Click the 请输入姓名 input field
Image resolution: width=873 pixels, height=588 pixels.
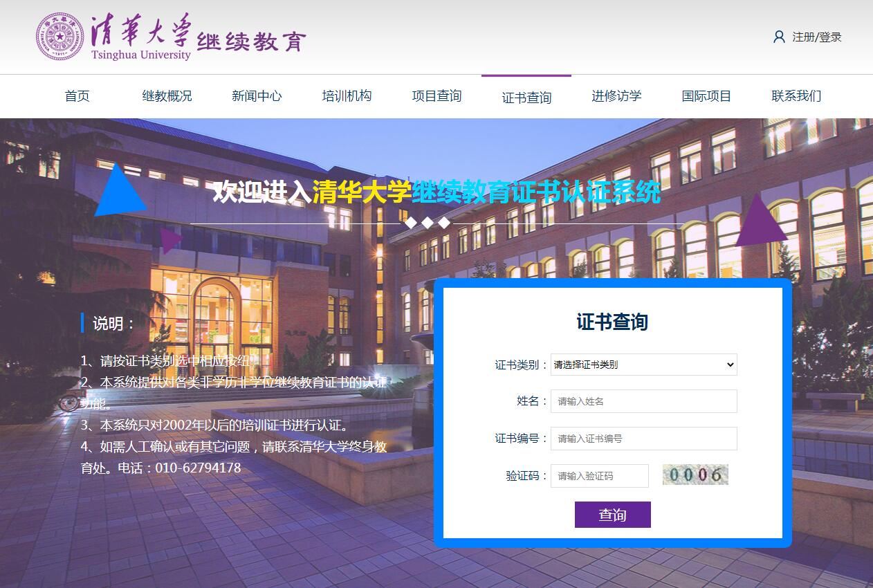click(x=644, y=401)
